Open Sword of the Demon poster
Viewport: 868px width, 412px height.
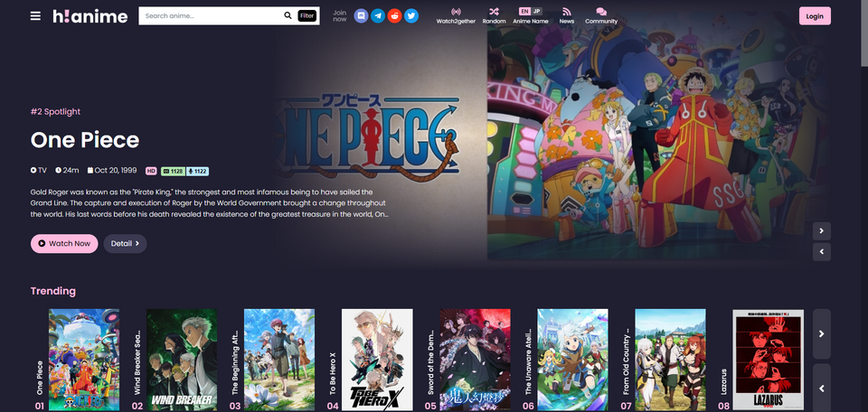tap(475, 360)
